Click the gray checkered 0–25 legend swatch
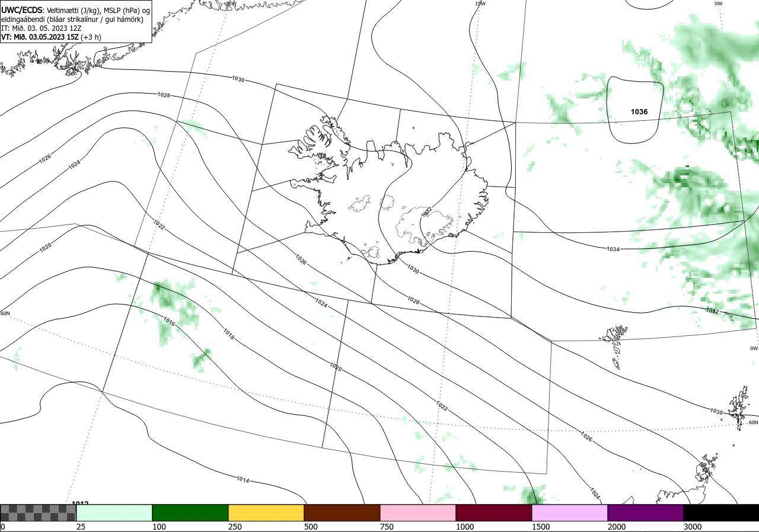Screen dimensions: 759x532 (38, 512)
